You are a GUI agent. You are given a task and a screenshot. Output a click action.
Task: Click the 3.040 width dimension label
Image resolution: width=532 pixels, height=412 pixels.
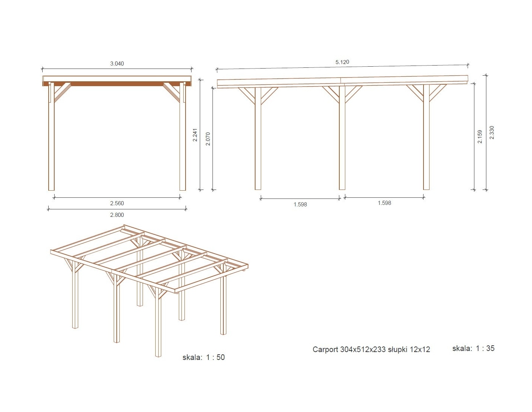[117, 64]
